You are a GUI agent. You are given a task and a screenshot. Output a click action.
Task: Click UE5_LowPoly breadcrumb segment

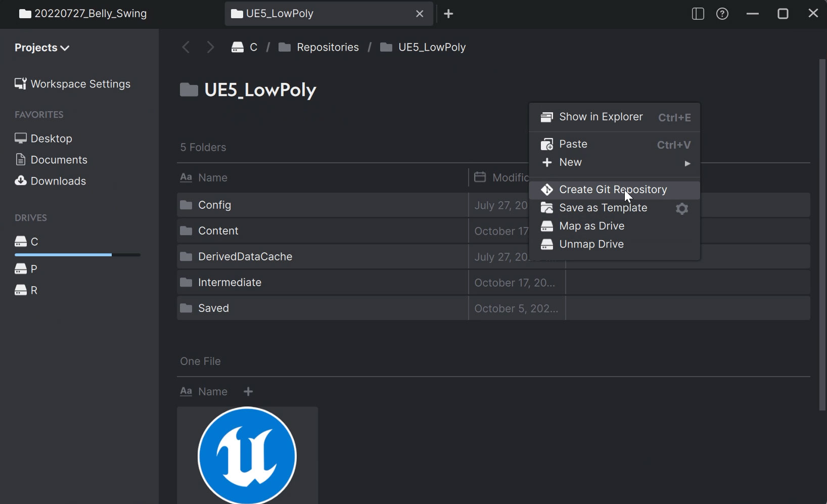(x=423, y=47)
